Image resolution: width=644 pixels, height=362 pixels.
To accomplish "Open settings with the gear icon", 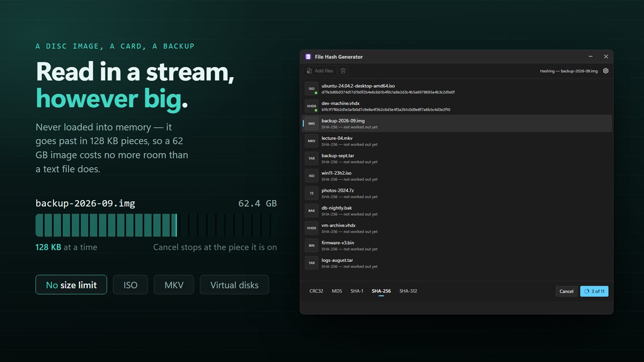I will pyautogui.click(x=606, y=71).
